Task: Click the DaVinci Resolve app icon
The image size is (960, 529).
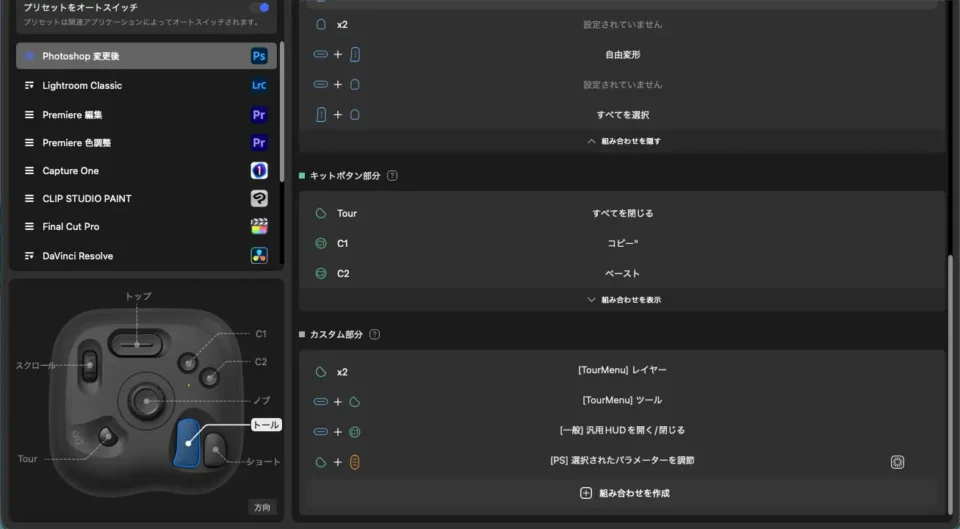Action: (x=259, y=256)
